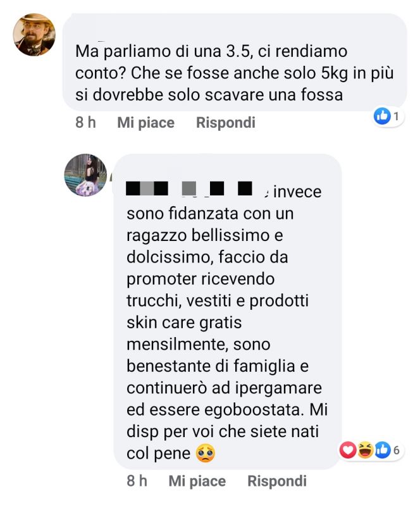
Task: View the reaction count '6' on second comment
Action: 397,450
